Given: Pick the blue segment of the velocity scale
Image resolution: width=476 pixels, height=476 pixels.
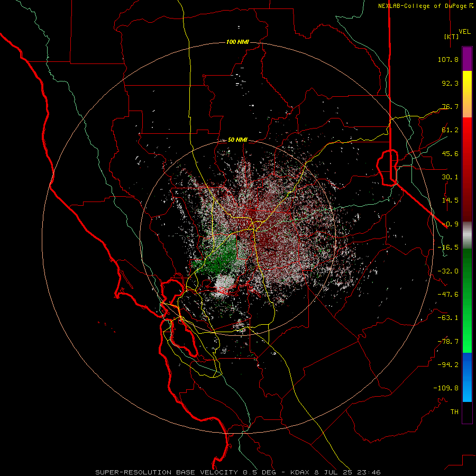Looking at the screenshot, I should pyautogui.click(x=467, y=377).
